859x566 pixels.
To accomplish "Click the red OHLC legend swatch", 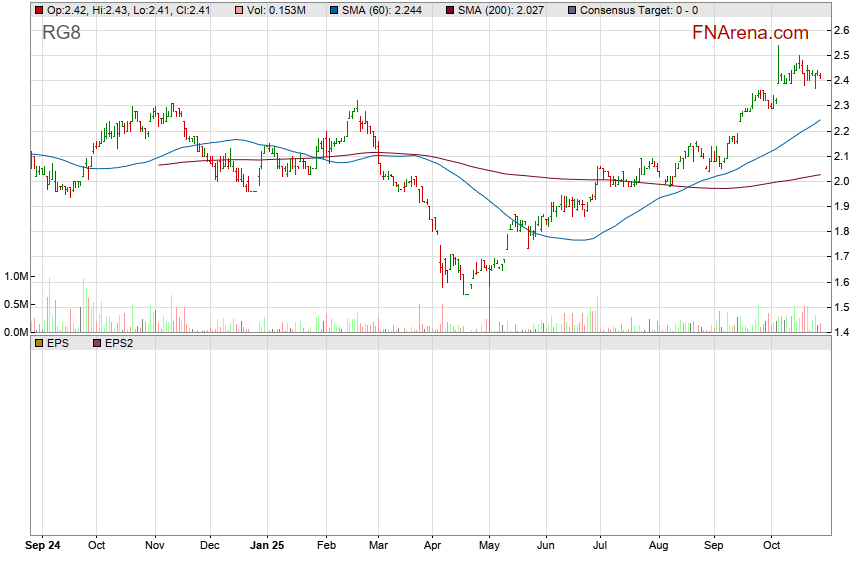I will click(38, 10).
